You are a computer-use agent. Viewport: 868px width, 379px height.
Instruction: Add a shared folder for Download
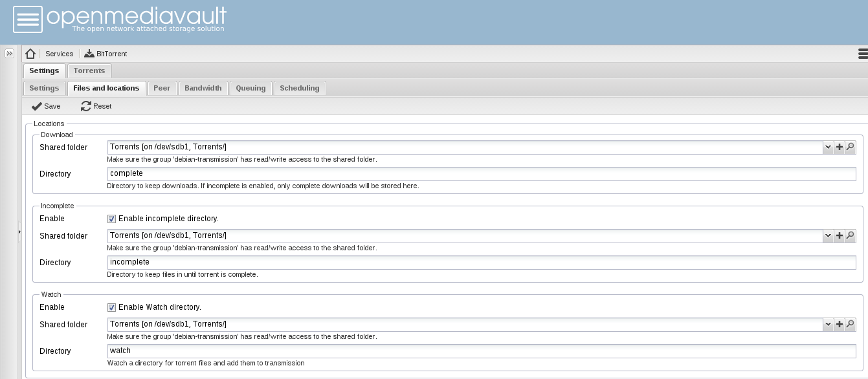click(x=840, y=147)
